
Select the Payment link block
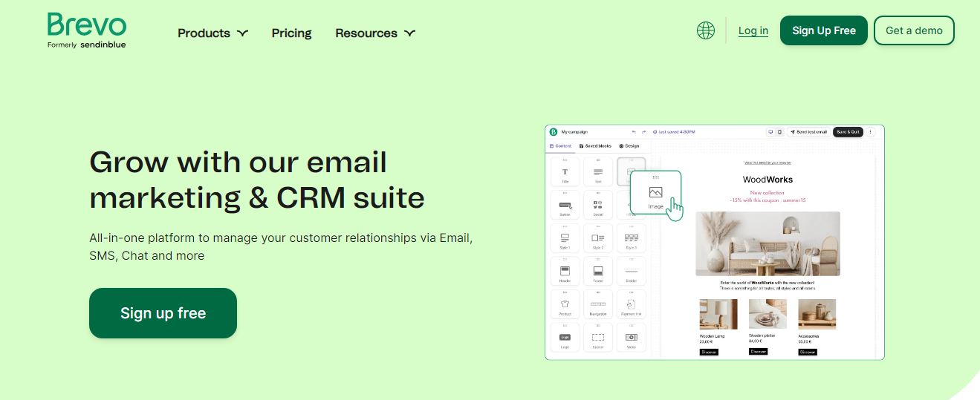click(632, 304)
